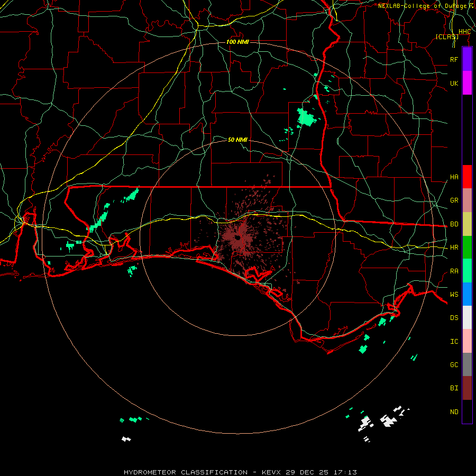The width and height of the screenshot is (476, 476).
Task: Click the gray GC legend swatch
Action: (467, 364)
